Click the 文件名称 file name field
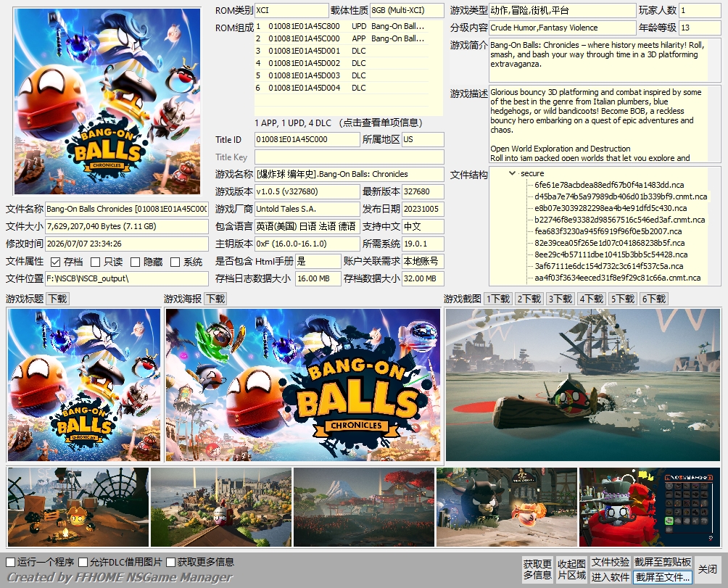This screenshot has width=728, height=588. [127, 210]
